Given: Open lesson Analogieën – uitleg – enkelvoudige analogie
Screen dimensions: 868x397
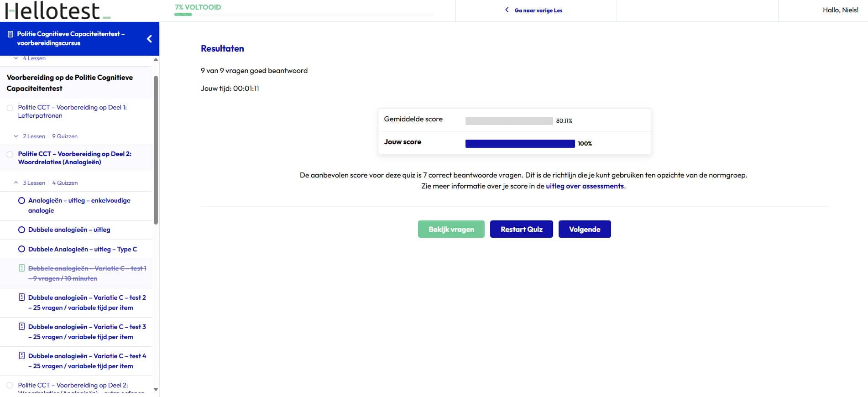Looking at the screenshot, I should point(79,205).
